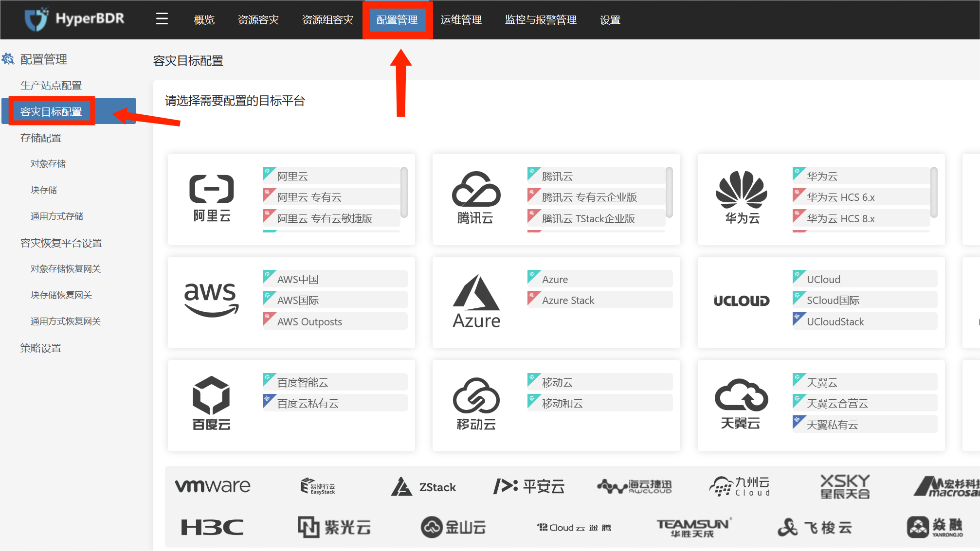Choose AWS中国 platform option
This screenshot has width=980, height=551.
tap(335, 279)
